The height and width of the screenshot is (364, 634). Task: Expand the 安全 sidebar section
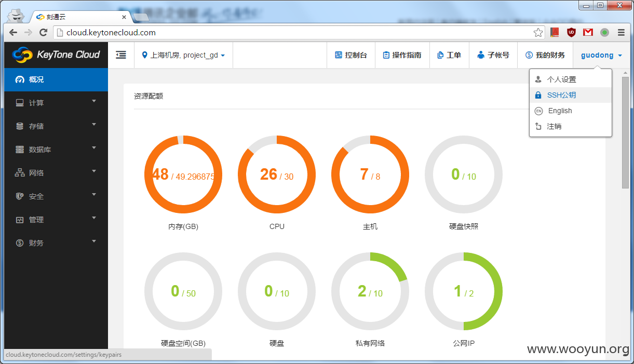(56, 196)
